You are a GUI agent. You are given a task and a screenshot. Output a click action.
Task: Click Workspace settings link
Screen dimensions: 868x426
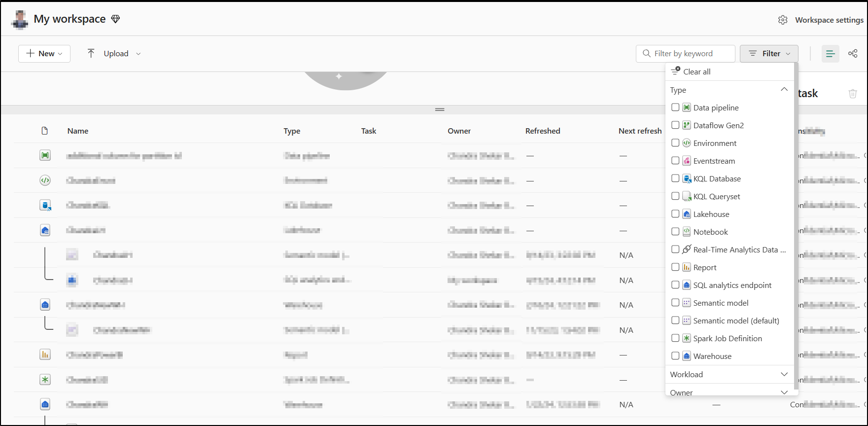point(829,20)
